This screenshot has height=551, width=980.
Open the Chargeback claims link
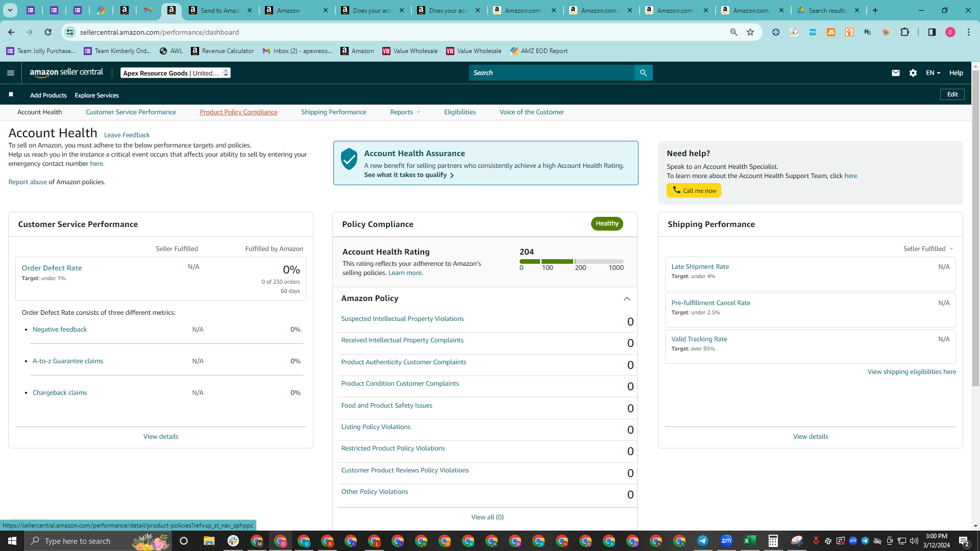(x=60, y=393)
